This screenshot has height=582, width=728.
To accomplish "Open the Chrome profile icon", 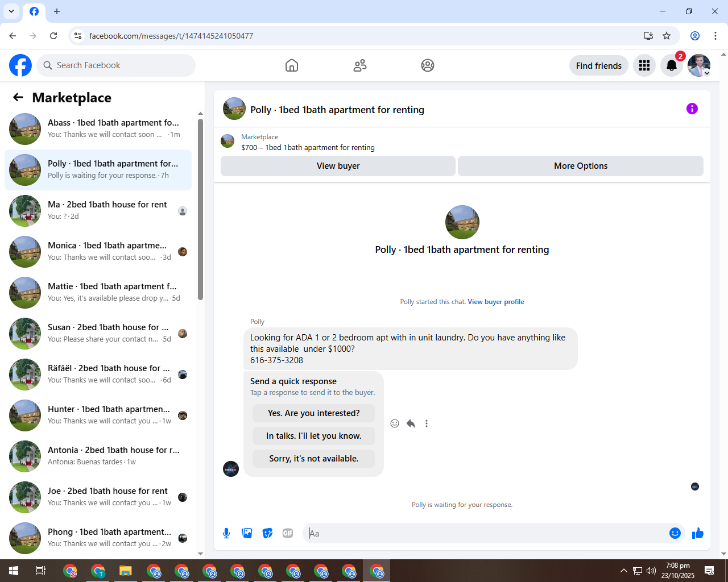I will click(695, 36).
